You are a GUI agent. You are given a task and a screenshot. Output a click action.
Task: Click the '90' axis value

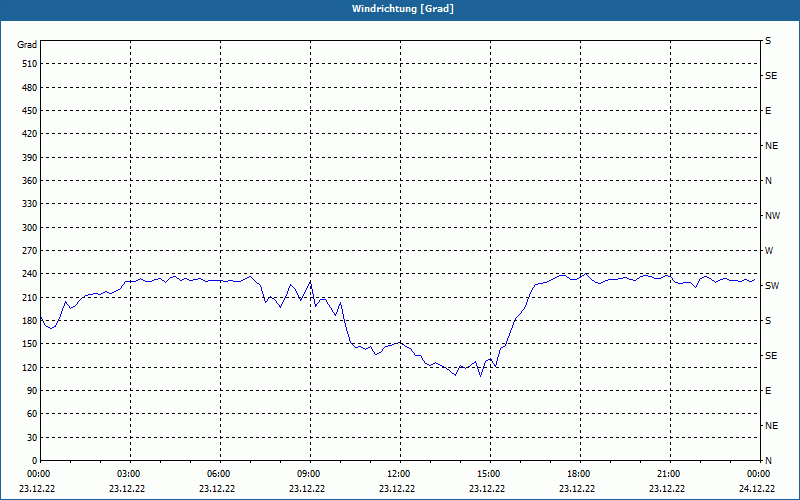pyautogui.click(x=32, y=391)
